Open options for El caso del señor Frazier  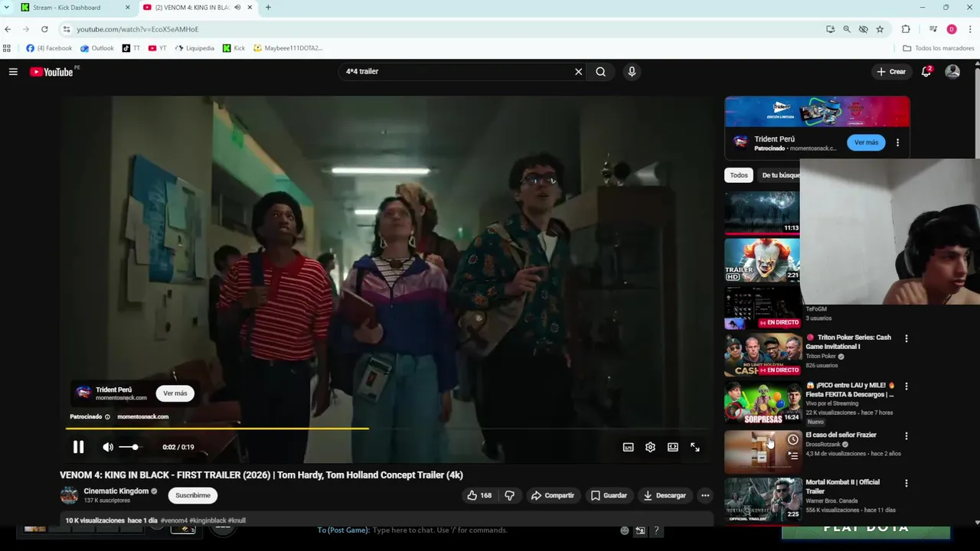click(906, 436)
